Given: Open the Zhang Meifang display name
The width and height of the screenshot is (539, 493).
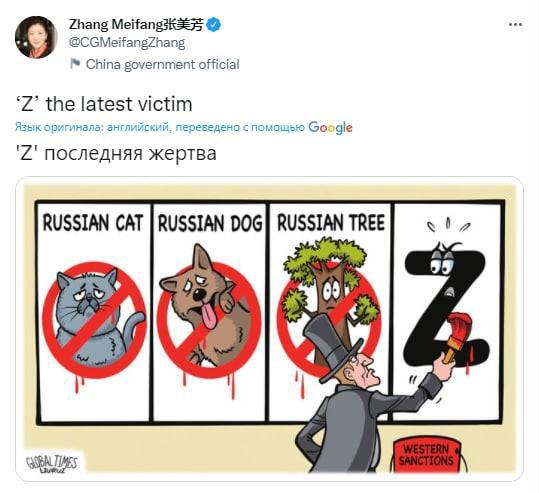Looking at the screenshot, I should point(136,25).
